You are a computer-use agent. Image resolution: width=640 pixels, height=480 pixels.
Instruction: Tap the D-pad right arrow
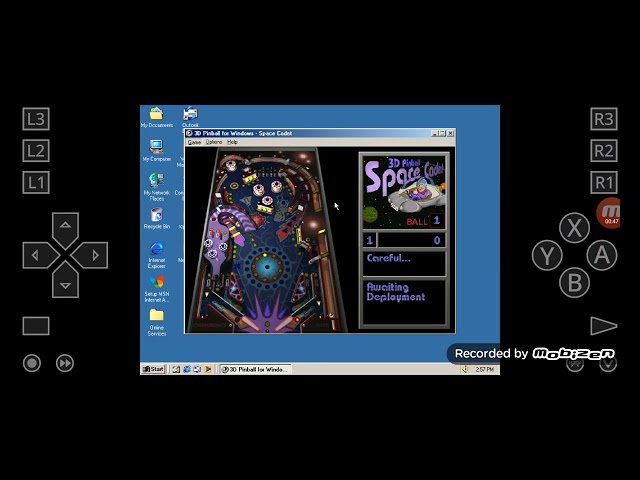[x=91, y=255]
